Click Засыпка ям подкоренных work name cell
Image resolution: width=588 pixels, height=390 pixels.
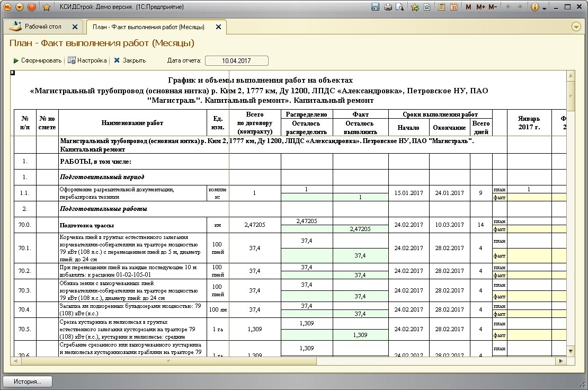(x=132, y=310)
